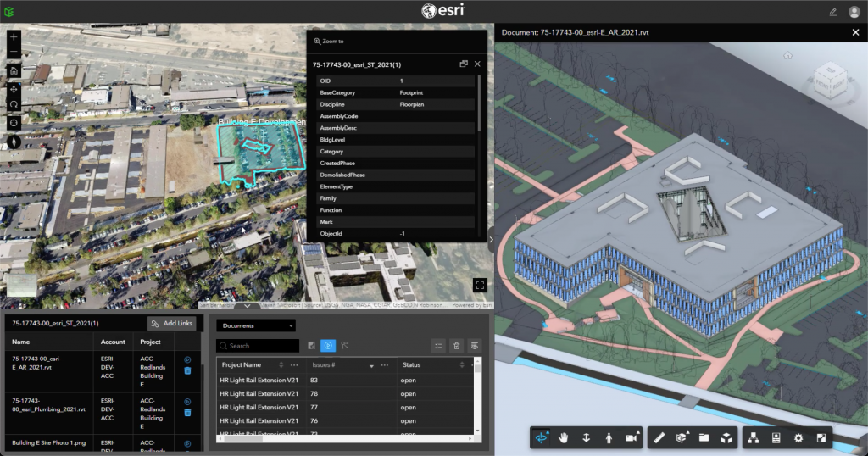Toggle the highlighted blue view button
Image resolution: width=868 pixels, height=456 pixels.
tap(328, 345)
